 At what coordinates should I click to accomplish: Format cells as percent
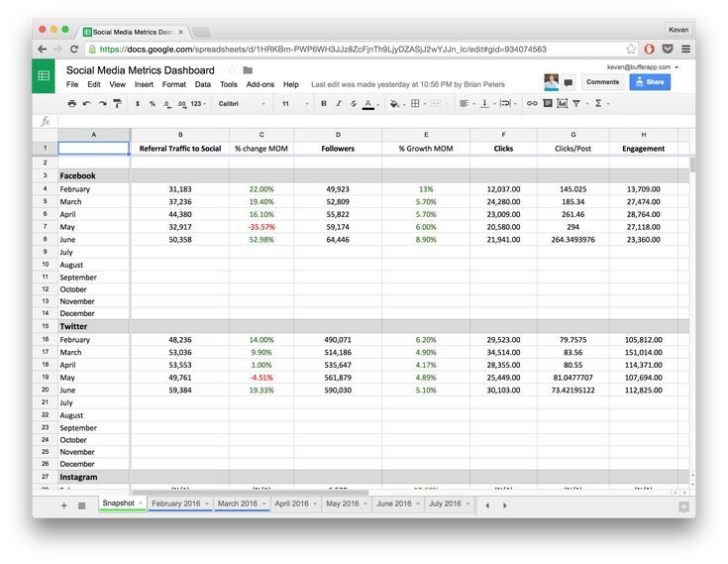point(153,104)
